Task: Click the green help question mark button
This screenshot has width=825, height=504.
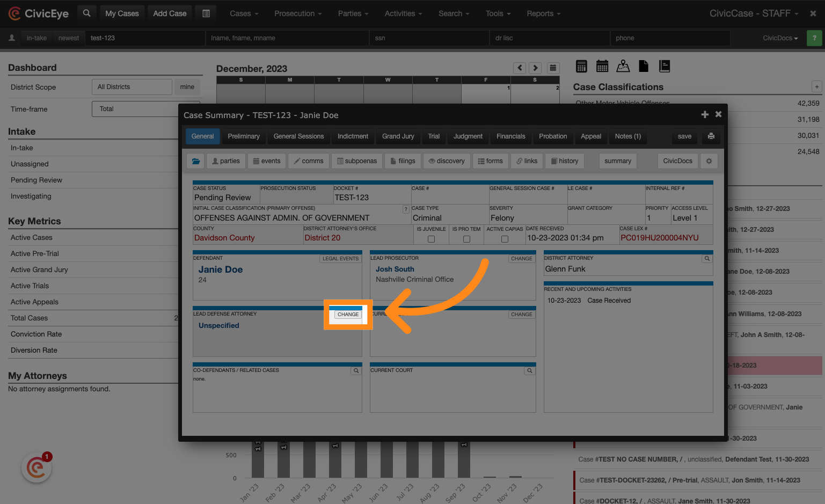Action: click(x=814, y=38)
